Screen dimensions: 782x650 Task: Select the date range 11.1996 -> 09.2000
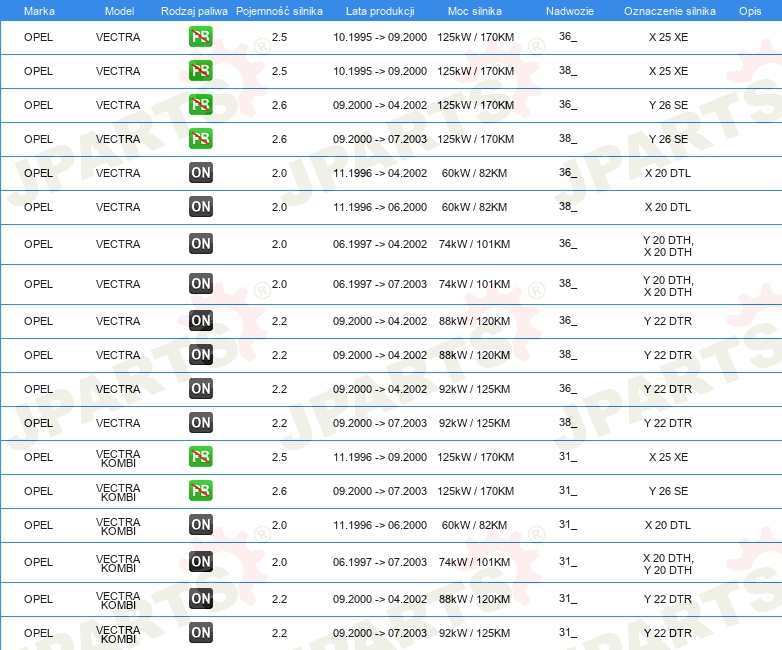point(380,457)
